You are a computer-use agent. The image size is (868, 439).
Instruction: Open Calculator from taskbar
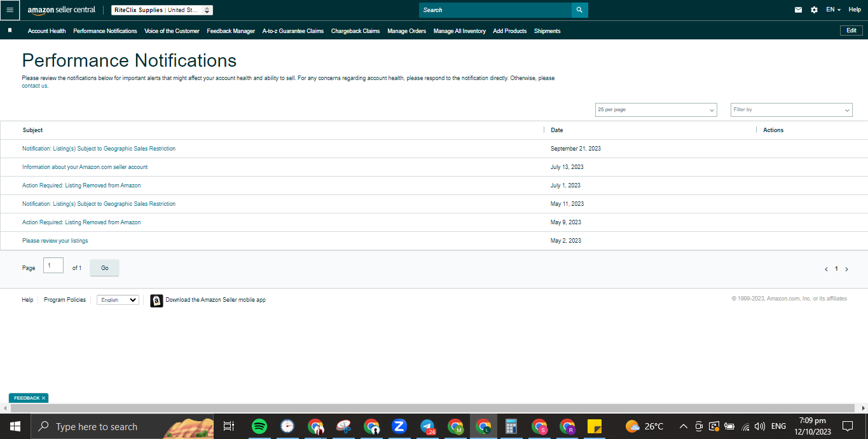[x=511, y=426]
